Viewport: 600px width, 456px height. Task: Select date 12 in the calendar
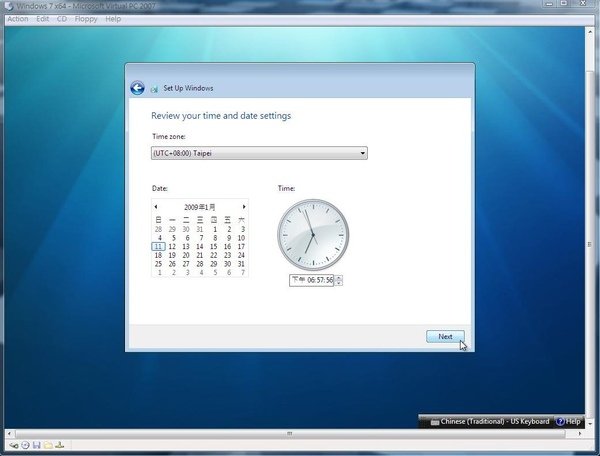point(172,246)
